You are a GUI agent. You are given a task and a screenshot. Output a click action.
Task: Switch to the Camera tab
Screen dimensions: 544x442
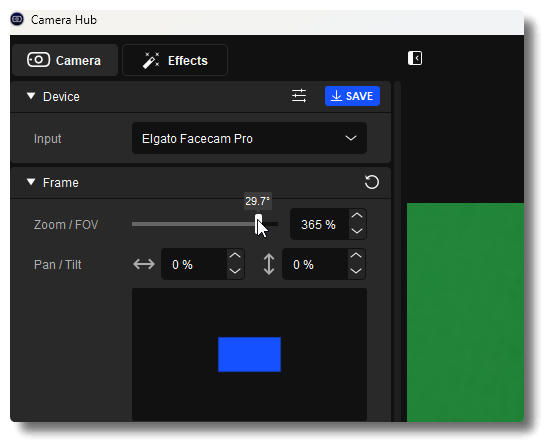[65, 60]
